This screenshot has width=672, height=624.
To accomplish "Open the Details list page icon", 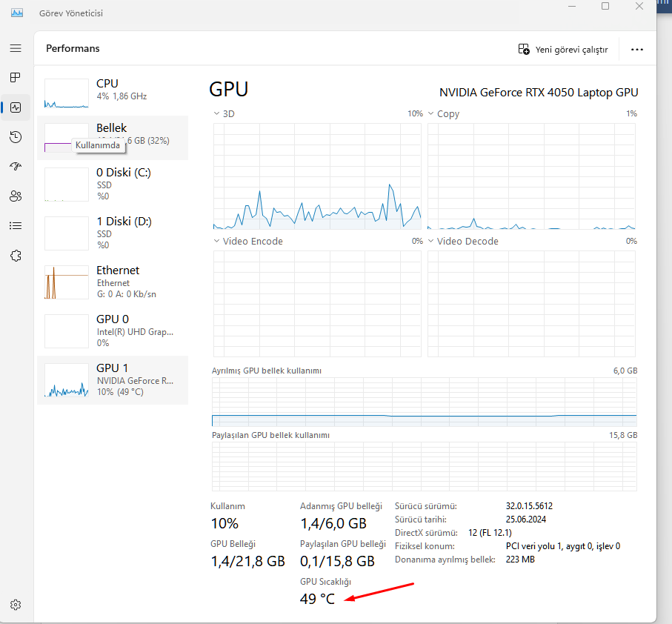I will click(x=16, y=226).
